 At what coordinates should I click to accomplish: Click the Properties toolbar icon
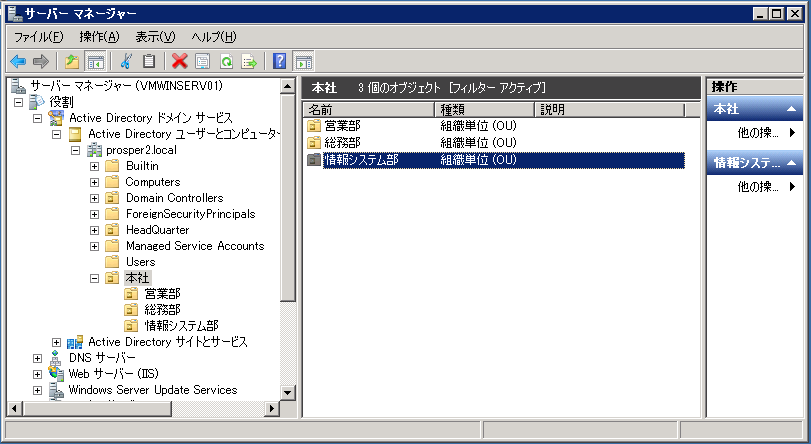203,61
